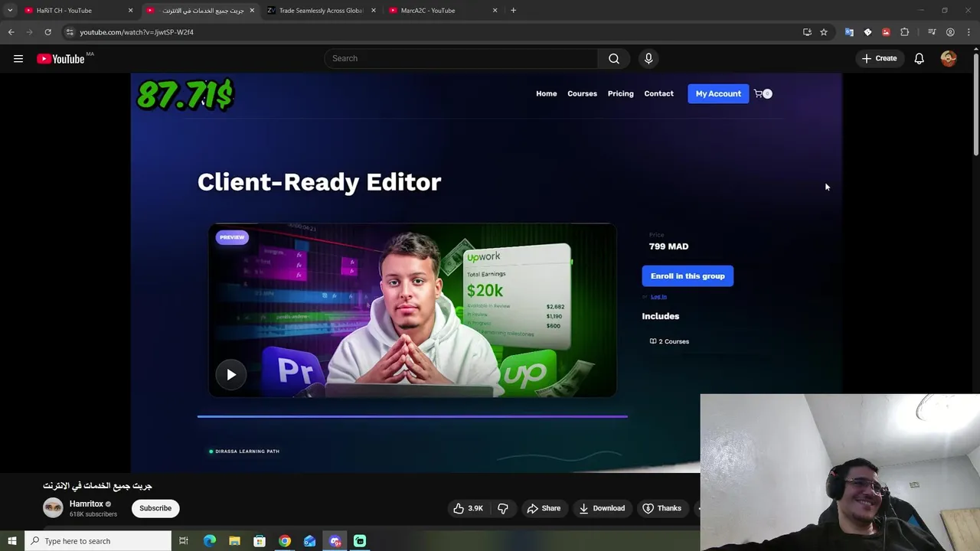
Task: Open Google Chrome from the taskbar
Action: click(x=285, y=541)
